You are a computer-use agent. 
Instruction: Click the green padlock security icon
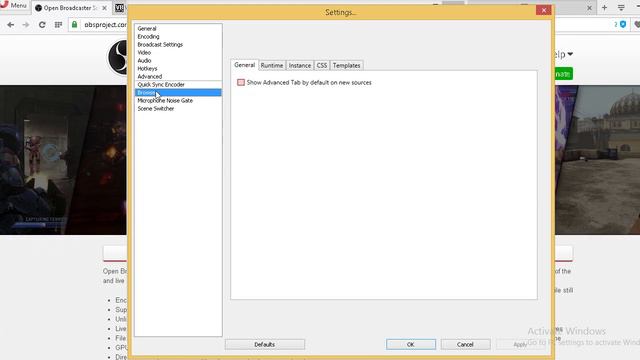coord(74,24)
